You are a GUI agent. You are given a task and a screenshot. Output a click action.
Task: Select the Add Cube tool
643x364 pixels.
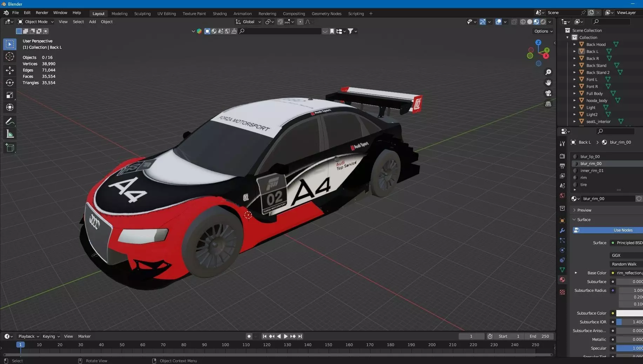(10, 148)
